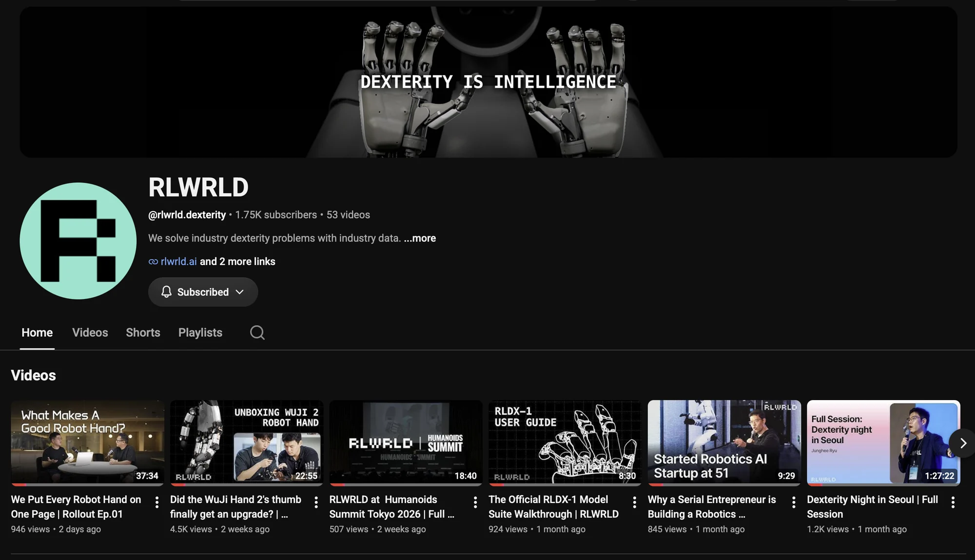This screenshot has width=975, height=560.
Task: Click 37:34 duration badge
Action: [147, 476]
